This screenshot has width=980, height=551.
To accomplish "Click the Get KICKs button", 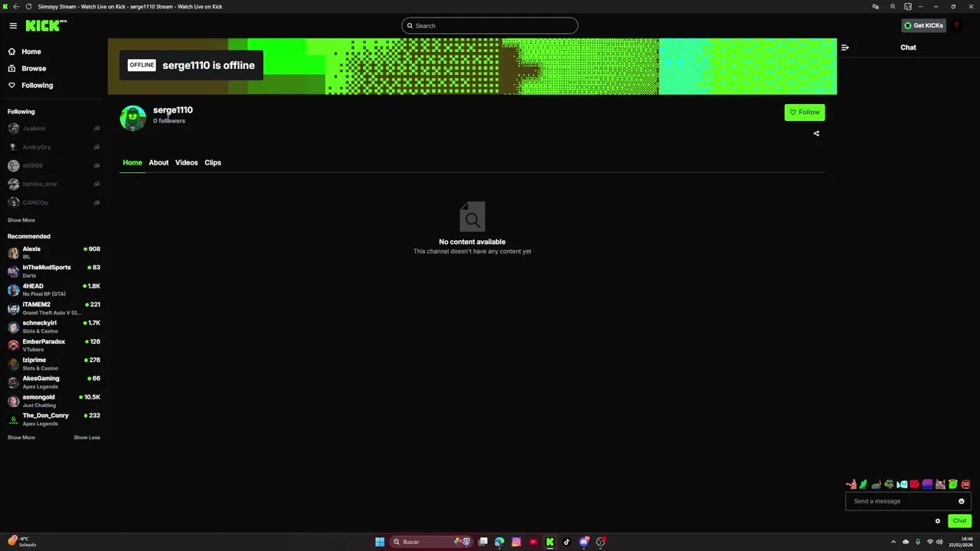I will point(923,25).
